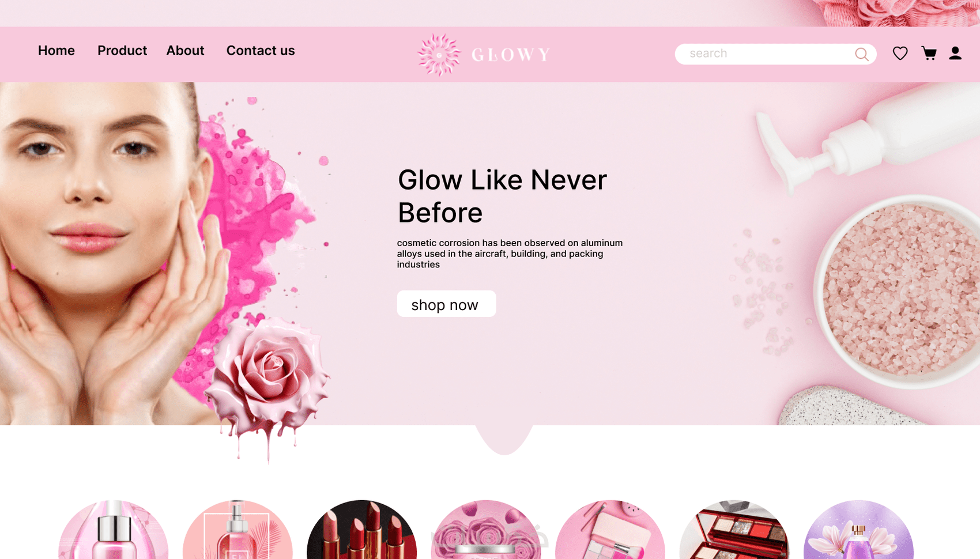Open the user account icon
The height and width of the screenshot is (559, 980).
[x=955, y=54]
